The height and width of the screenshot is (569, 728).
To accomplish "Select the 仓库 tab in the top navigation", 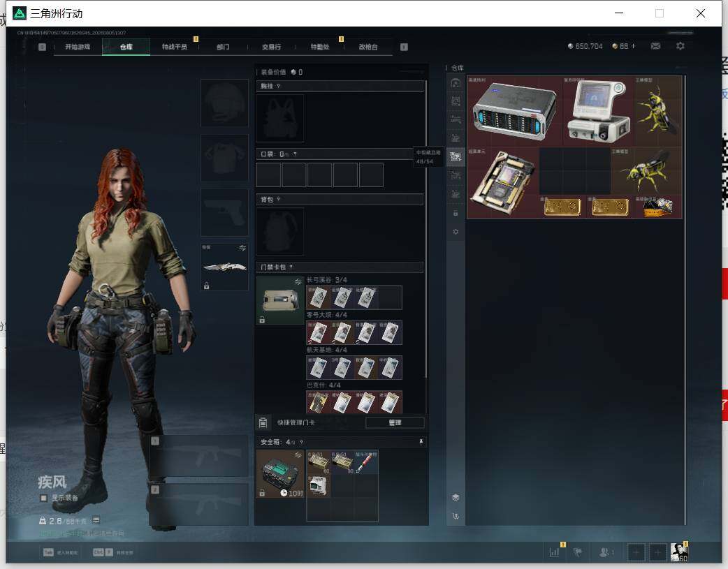I will point(126,47).
